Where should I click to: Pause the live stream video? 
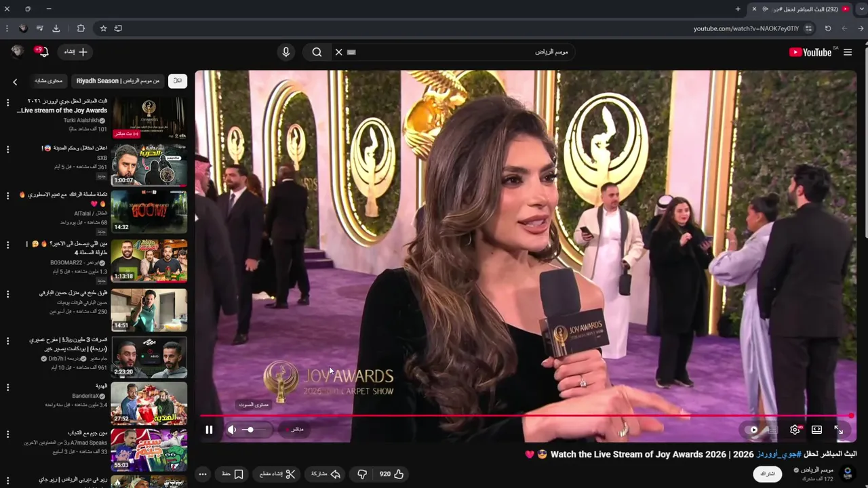(x=209, y=430)
